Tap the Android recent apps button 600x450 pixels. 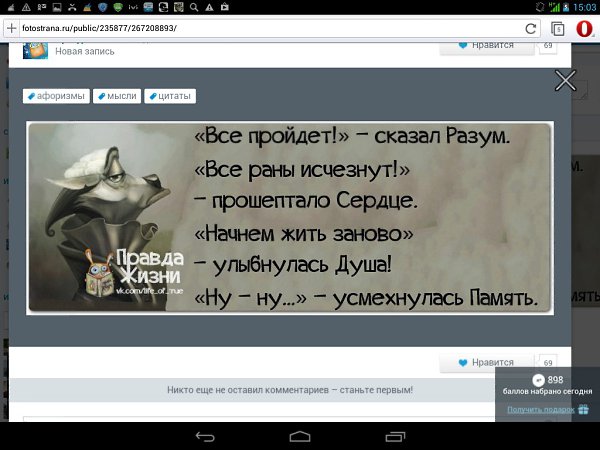click(x=394, y=436)
